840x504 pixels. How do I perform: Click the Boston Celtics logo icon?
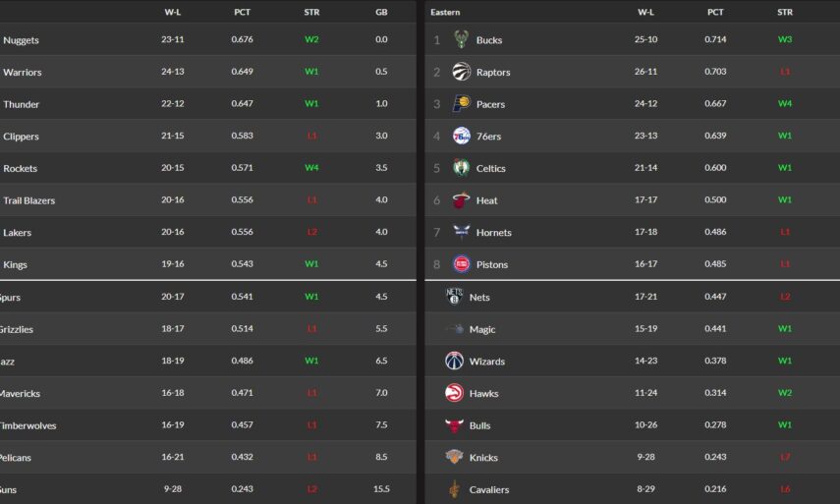[x=461, y=168]
